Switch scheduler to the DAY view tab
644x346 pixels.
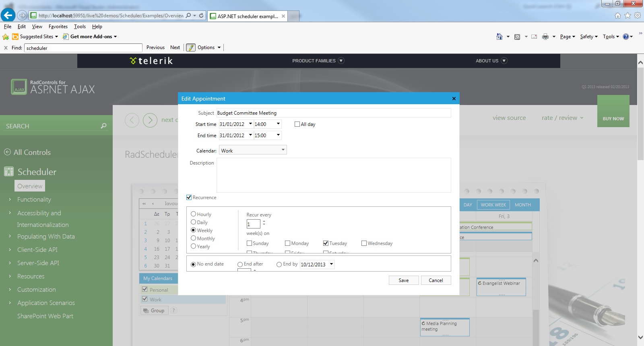tap(468, 205)
